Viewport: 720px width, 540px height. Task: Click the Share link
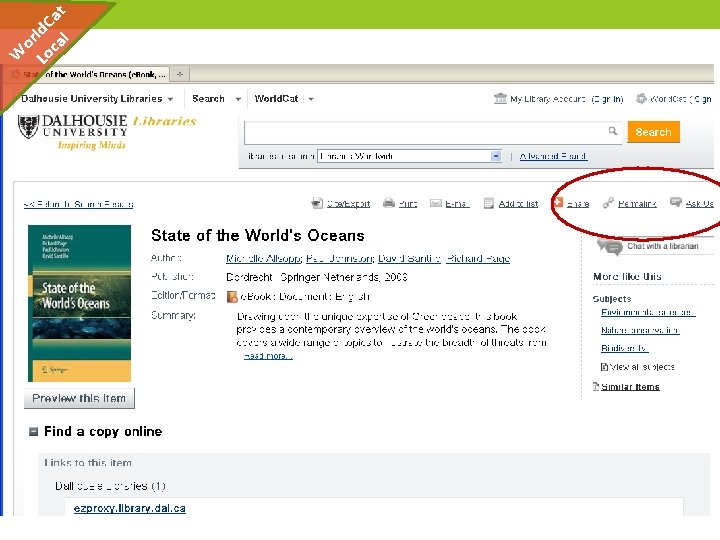tap(578, 203)
